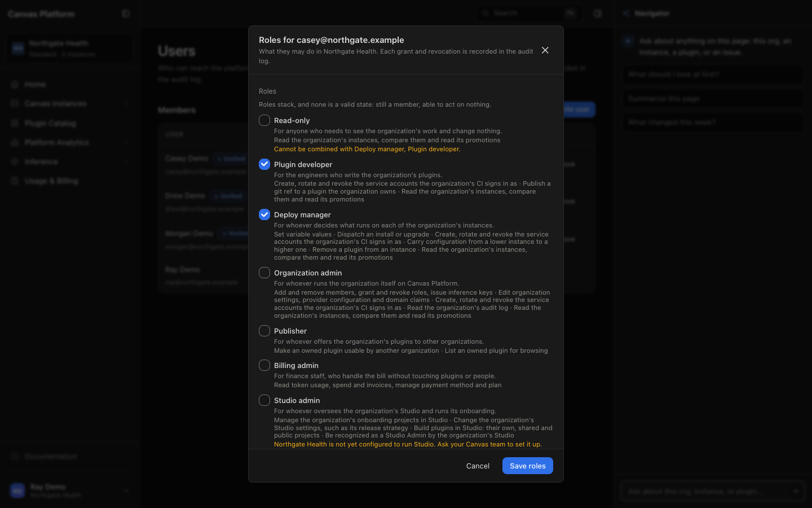Screen dimensions: 812x508
Task: Click the 'Summarize this page' suggestion
Action: click(x=713, y=99)
